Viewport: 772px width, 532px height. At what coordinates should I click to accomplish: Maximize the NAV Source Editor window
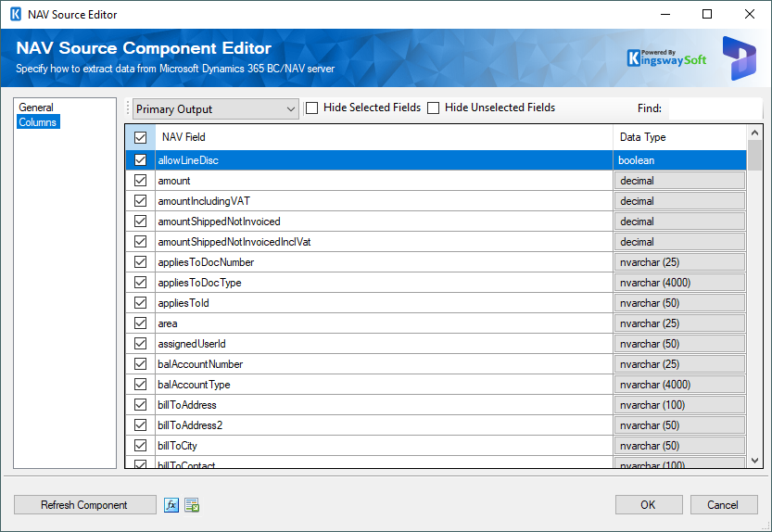707,14
